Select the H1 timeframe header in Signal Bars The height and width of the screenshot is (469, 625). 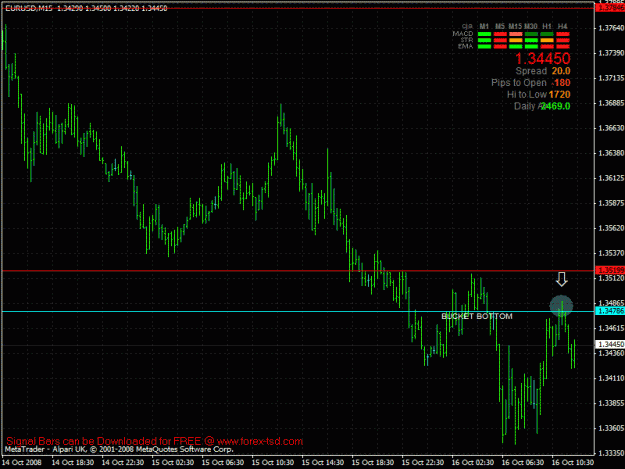[547, 26]
